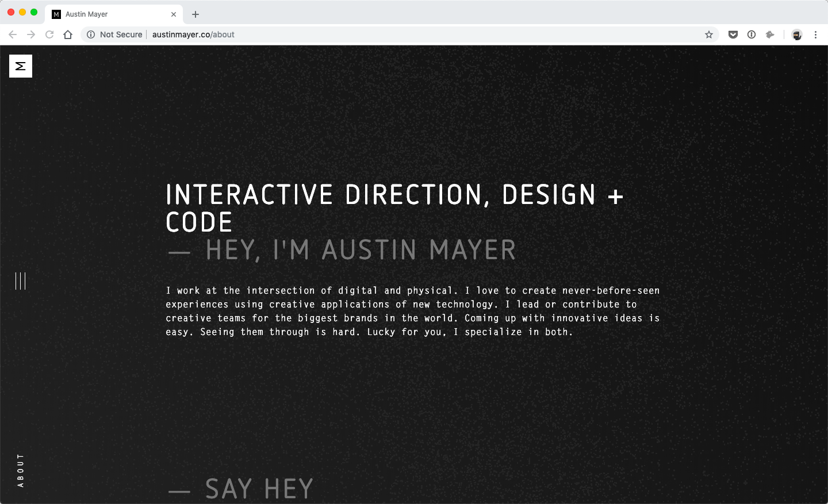Go to the browser home page

click(x=68, y=34)
